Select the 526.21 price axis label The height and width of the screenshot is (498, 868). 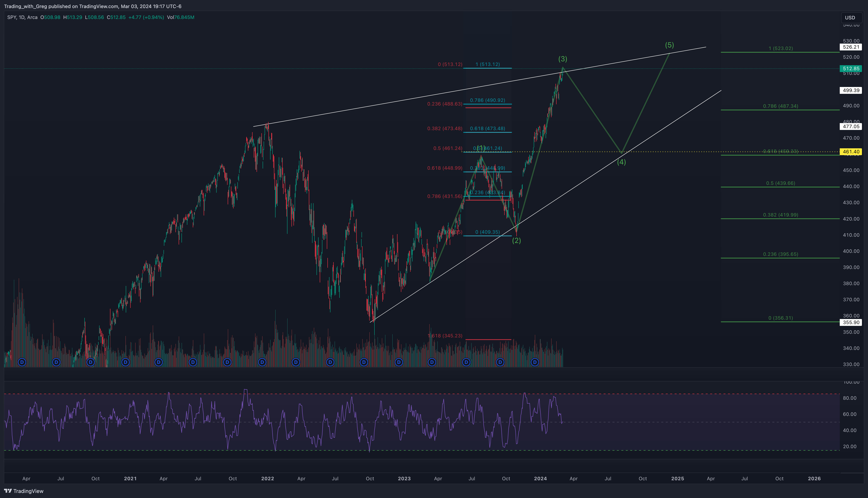pyautogui.click(x=851, y=47)
